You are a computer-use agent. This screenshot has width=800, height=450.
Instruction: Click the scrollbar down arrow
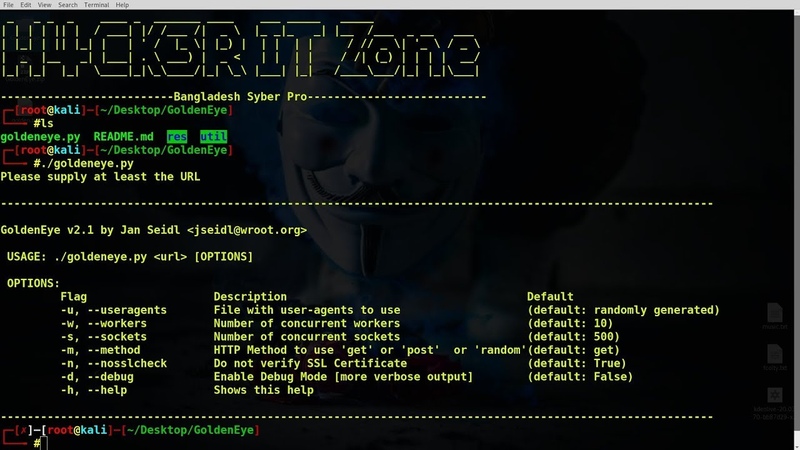point(795,445)
